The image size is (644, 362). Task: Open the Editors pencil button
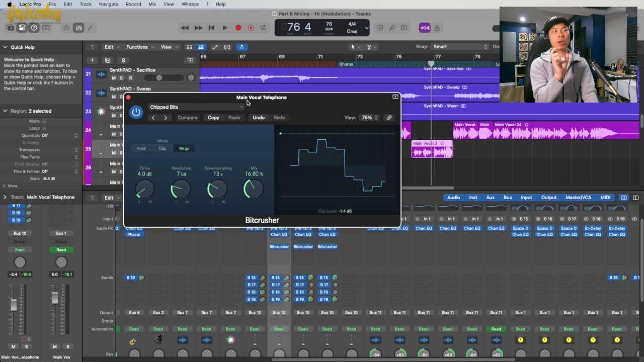pos(91,28)
